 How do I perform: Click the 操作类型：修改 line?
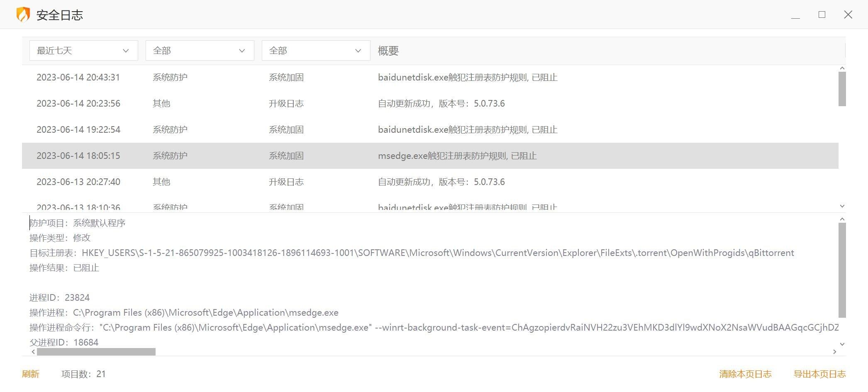point(60,238)
